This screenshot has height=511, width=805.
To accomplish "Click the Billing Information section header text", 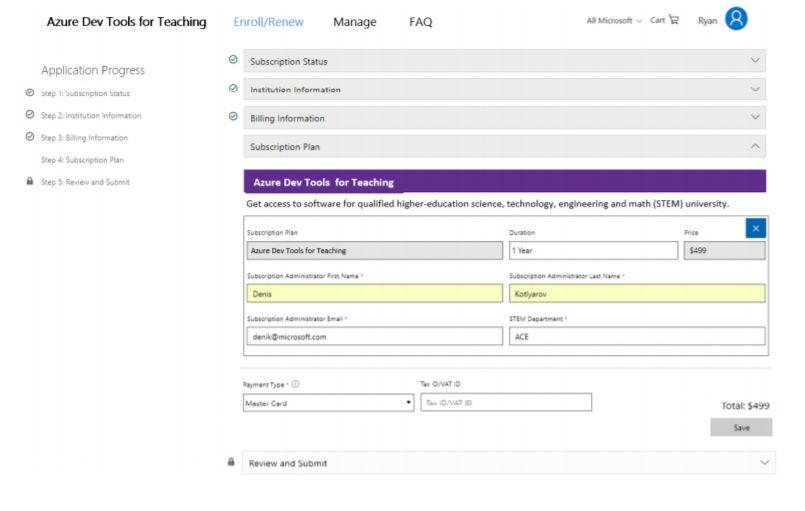I will tap(288, 118).
